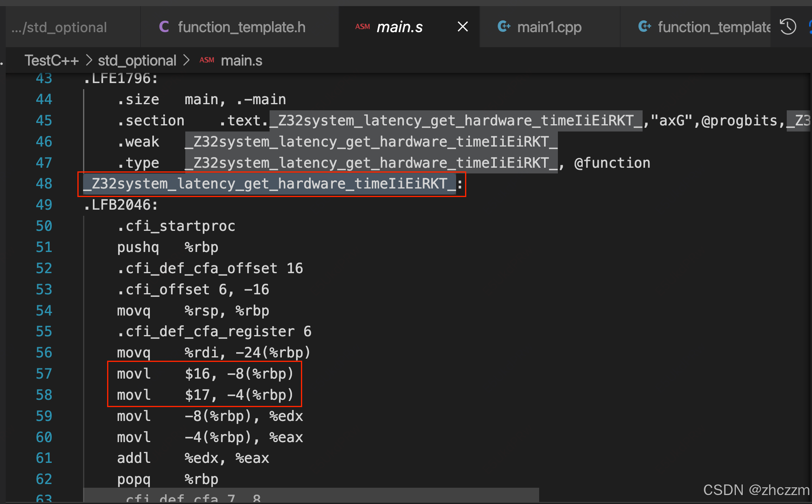
Task: Open the main1.cpp tab
Action: coord(549,27)
